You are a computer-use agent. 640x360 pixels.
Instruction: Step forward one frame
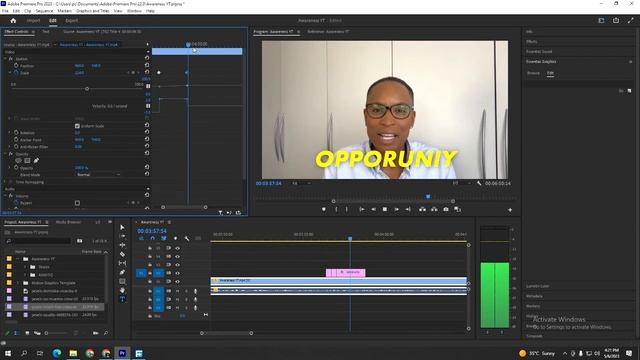[x=396, y=209]
